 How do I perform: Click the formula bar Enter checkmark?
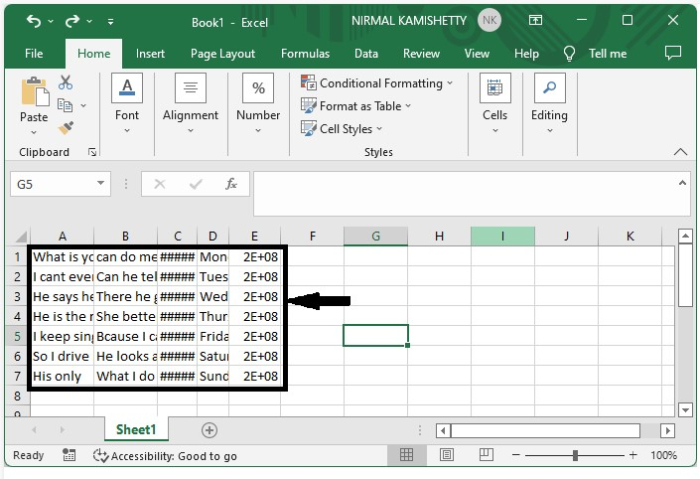pyautogui.click(x=196, y=184)
